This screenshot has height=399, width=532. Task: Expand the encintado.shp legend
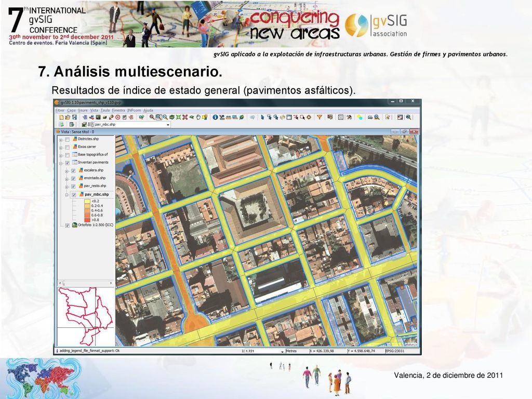67,179
